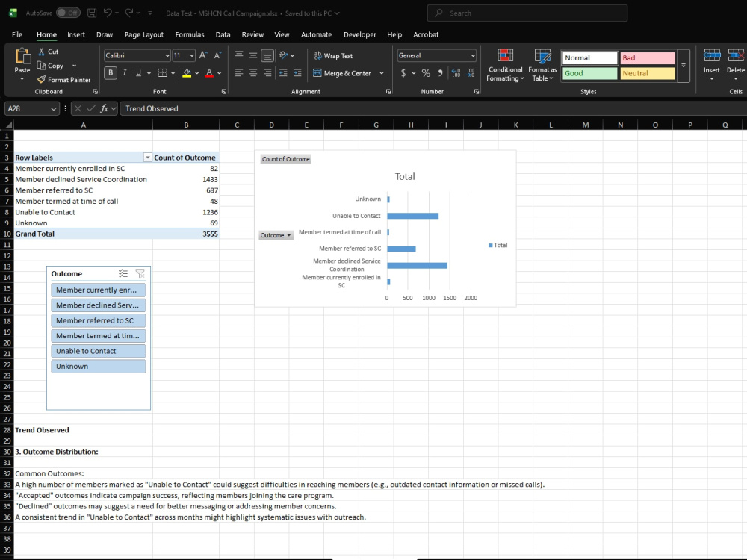Viewport: 747px width, 560px height.
Task: Open the Merge & Center dropdown arrow
Action: (382, 73)
